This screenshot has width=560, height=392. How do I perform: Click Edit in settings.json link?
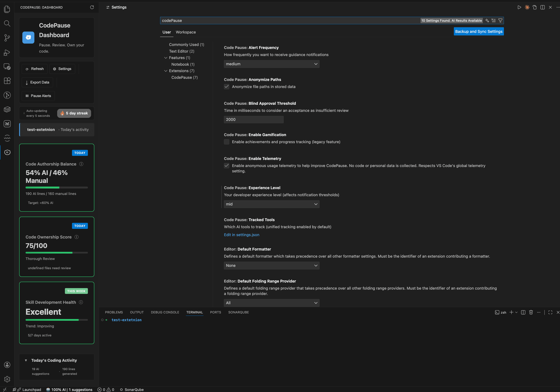click(x=242, y=235)
